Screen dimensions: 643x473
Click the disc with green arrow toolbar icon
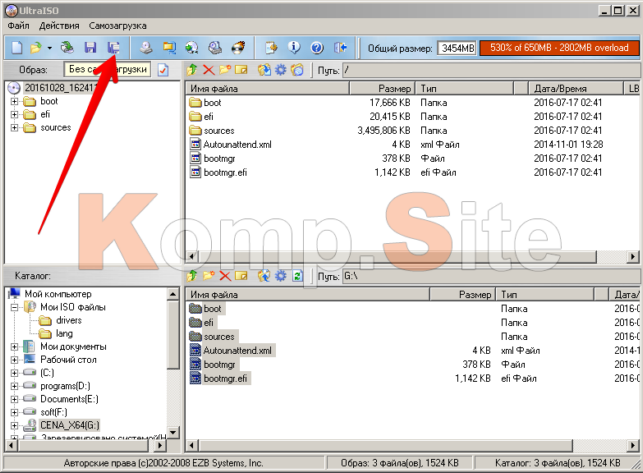tap(192, 48)
